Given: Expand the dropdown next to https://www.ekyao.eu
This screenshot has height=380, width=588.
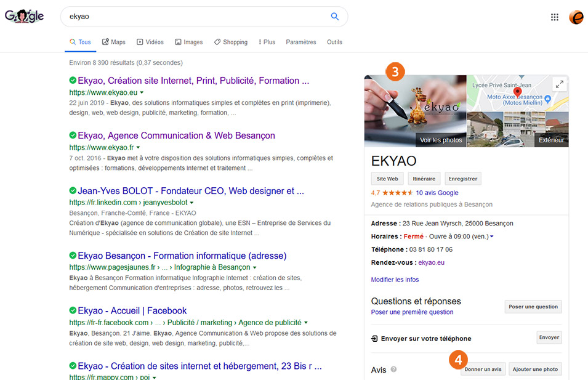Looking at the screenshot, I should 142,92.
